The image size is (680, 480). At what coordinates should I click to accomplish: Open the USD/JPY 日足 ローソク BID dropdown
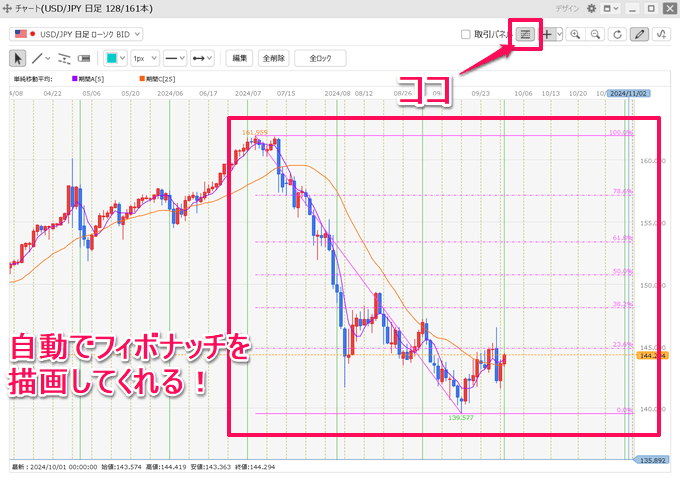pos(76,34)
